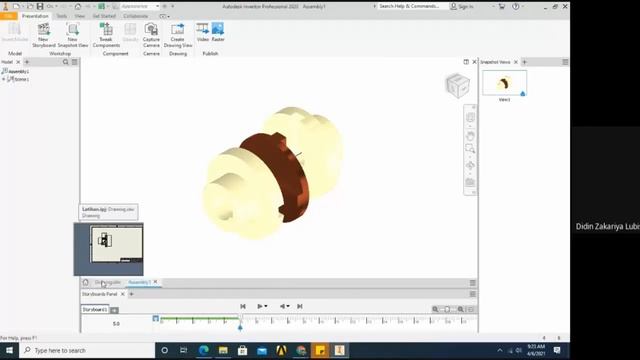
Task: Click the Search Help & Commands field
Action: tap(409, 6)
